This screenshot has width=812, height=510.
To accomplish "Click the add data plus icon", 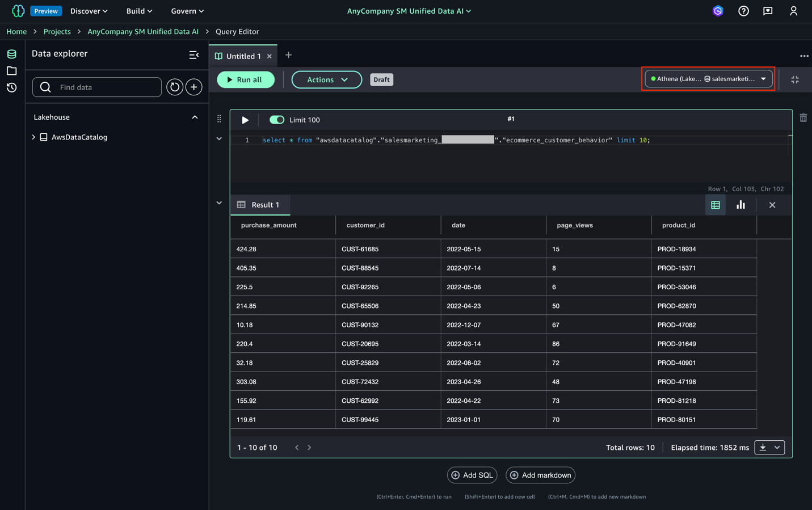I will (x=194, y=87).
